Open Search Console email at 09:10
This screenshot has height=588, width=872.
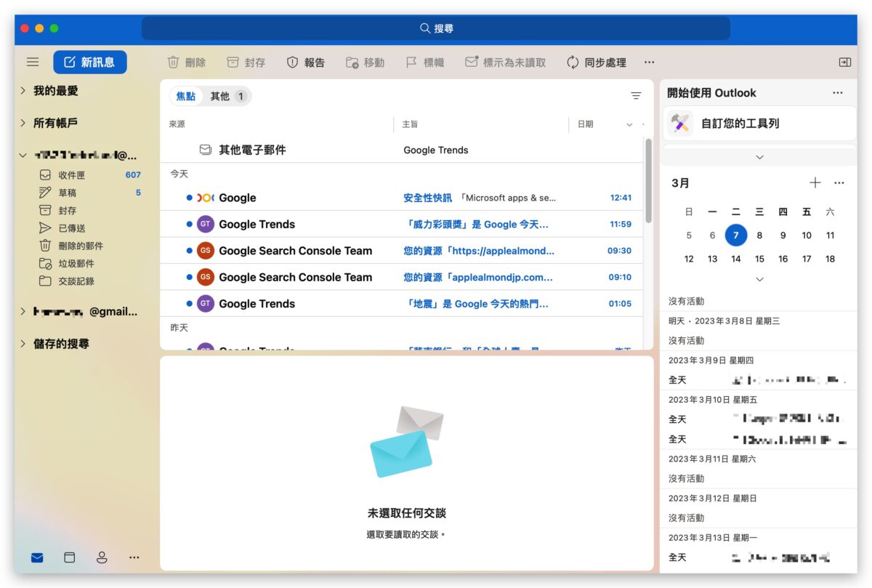(402, 277)
